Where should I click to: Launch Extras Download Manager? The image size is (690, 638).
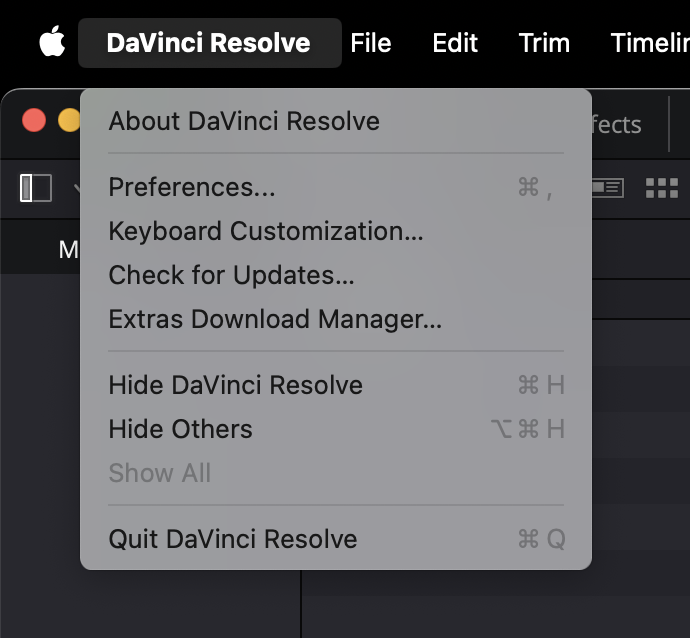tap(275, 319)
